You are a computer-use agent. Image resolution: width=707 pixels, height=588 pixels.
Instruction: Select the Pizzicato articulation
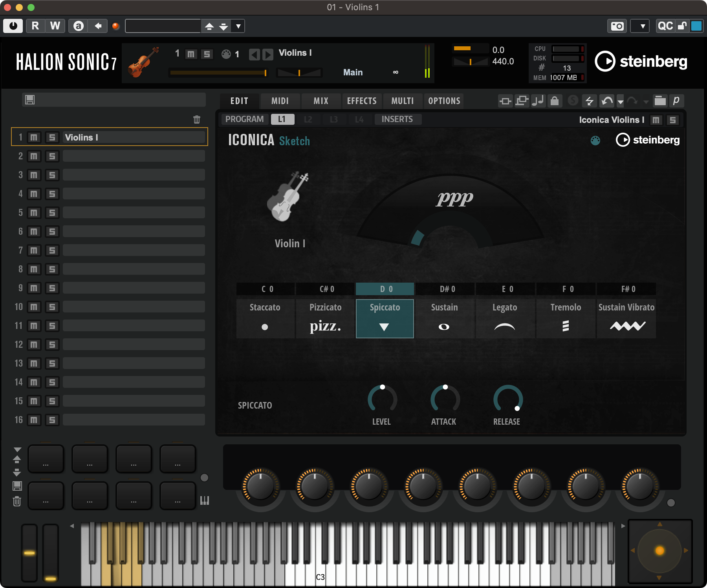click(x=325, y=318)
